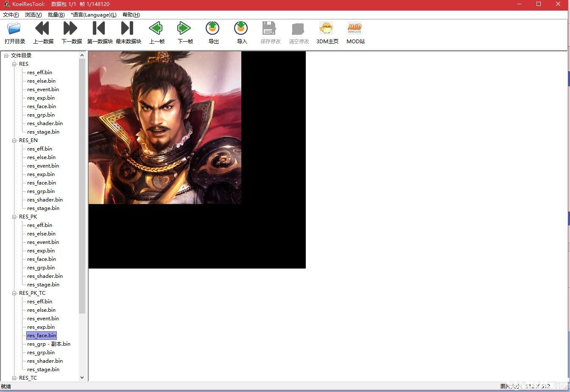The image size is (570, 392).
Task: Open the MOD站 site icon
Action: point(355,29)
